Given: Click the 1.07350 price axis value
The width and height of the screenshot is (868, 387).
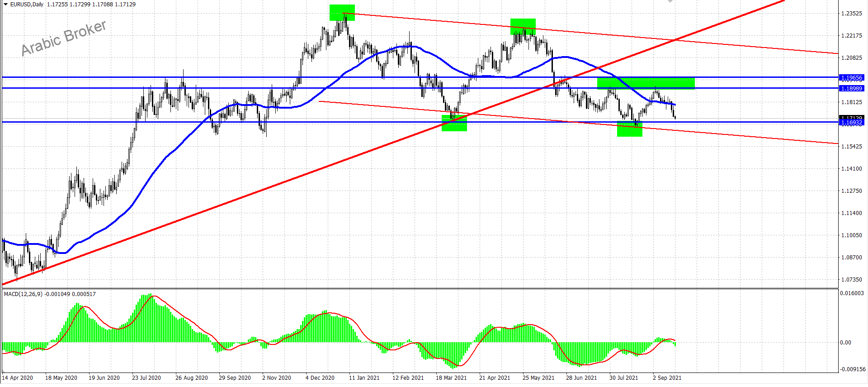Looking at the screenshot, I should coord(851,280).
